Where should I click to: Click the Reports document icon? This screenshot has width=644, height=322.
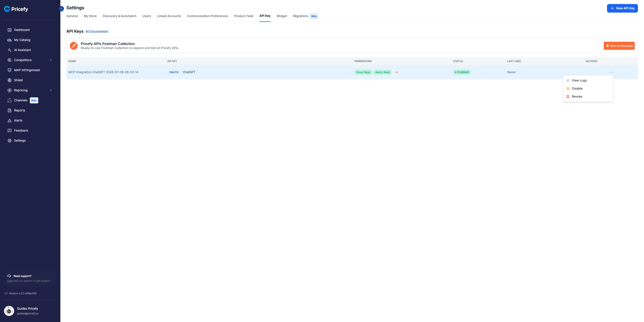[10, 110]
